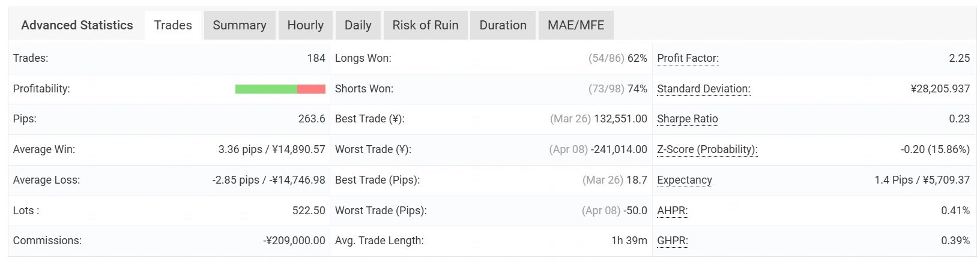Viewport: 980px width, 264px height.
Task: Click the red profitability bar segment
Action: coord(311,89)
